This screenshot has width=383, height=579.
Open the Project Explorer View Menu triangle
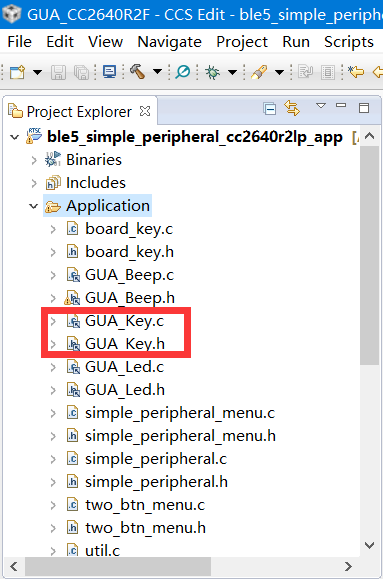(x=321, y=106)
